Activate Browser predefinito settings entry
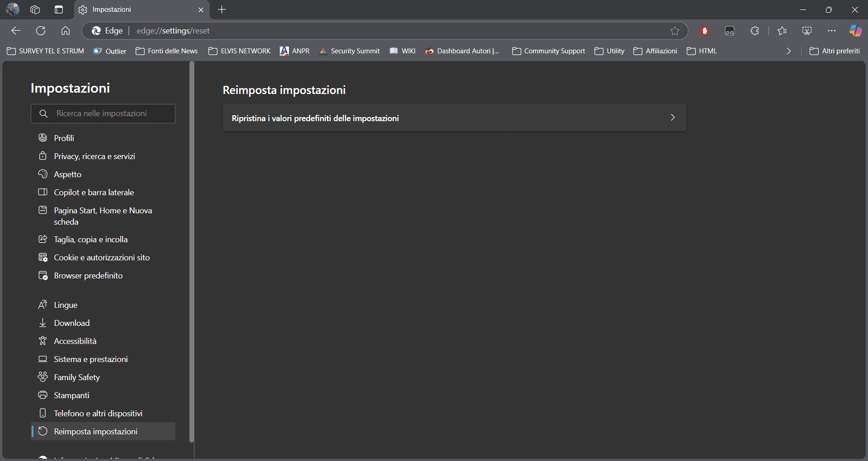The width and height of the screenshot is (868, 461). click(x=88, y=275)
